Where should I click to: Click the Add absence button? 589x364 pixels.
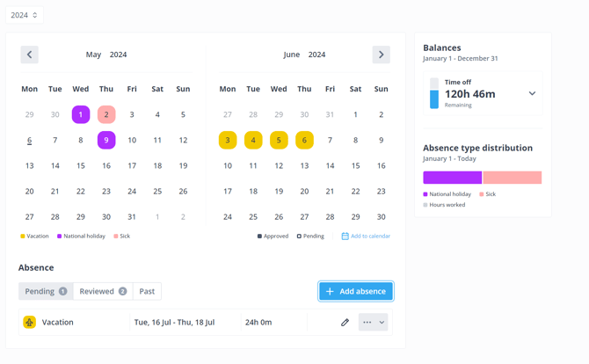[x=356, y=292]
